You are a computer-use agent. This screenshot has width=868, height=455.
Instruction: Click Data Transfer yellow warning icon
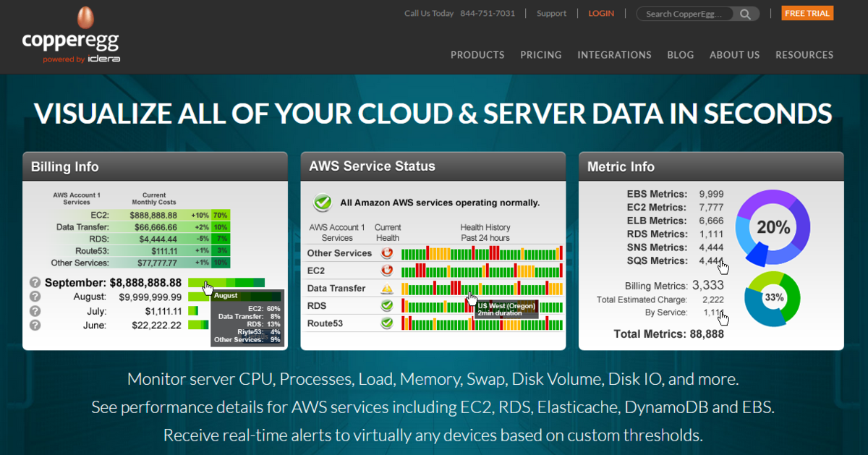387,288
